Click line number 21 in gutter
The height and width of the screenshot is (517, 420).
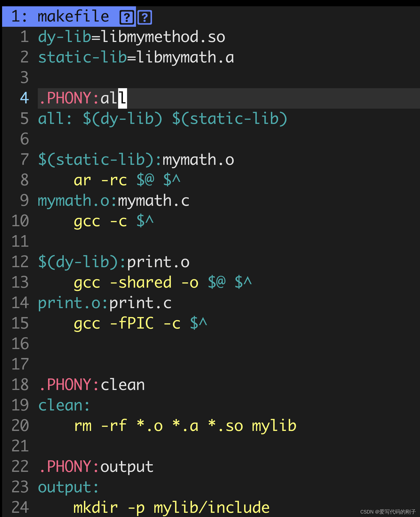pyautogui.click(x=20, y=446)
